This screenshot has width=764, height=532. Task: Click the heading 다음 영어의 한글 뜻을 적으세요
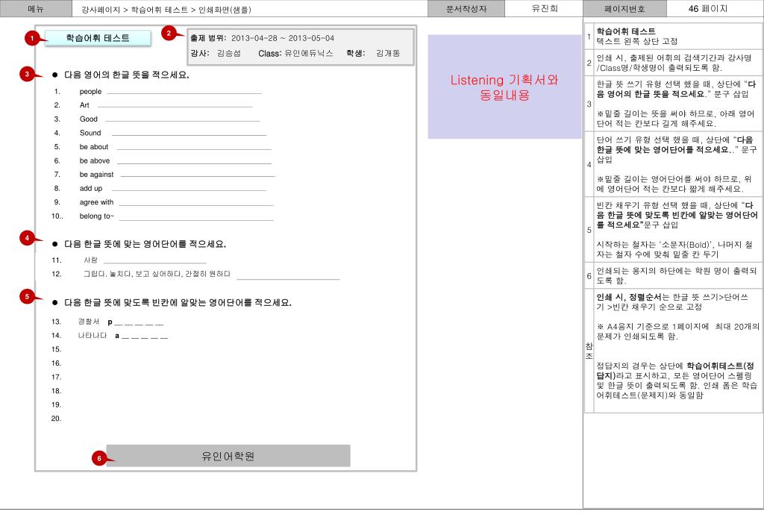[x=127, y=75]
